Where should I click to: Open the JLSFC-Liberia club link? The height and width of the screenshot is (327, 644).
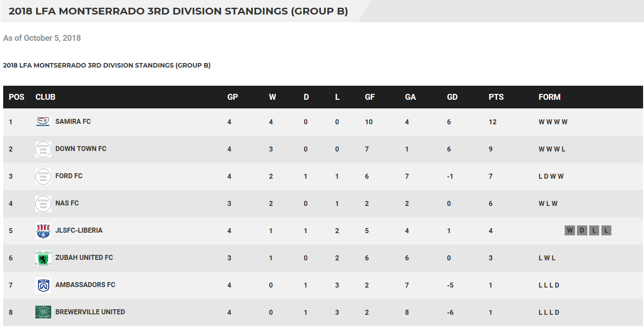pyautogui.click(x=79, y=230)
